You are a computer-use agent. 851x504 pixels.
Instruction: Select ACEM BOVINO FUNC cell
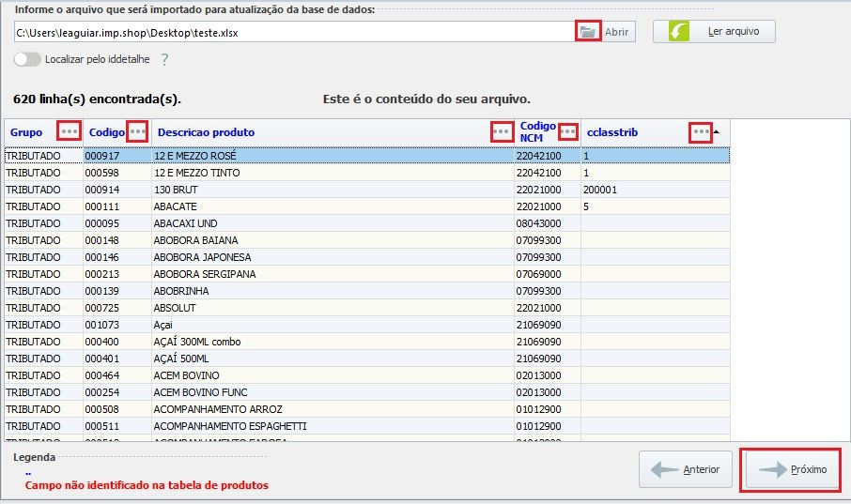(x=333, y=391)
